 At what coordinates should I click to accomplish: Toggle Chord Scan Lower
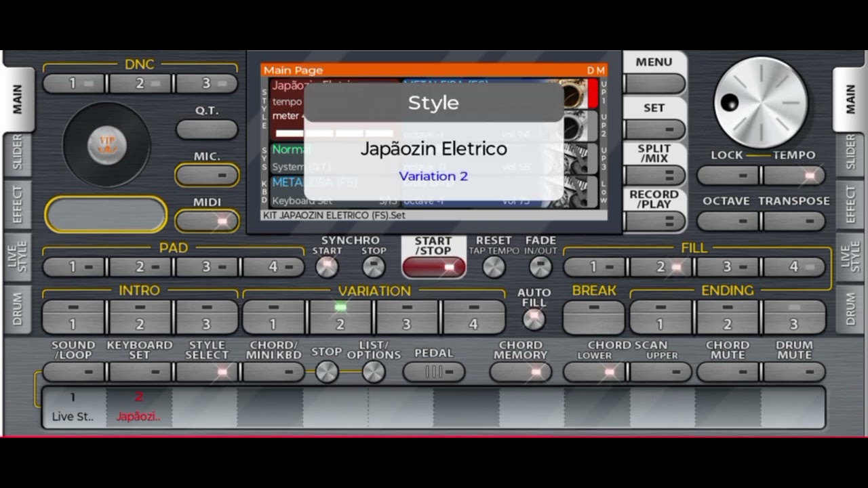tap(594, 371)
